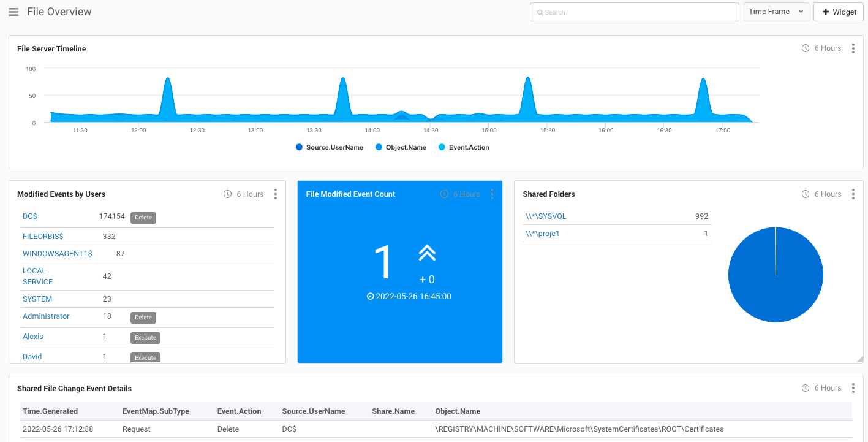Viewport: 868px width, 442px height.
Task: Click the Delete badge next to DC$
Action: point(143,218)
